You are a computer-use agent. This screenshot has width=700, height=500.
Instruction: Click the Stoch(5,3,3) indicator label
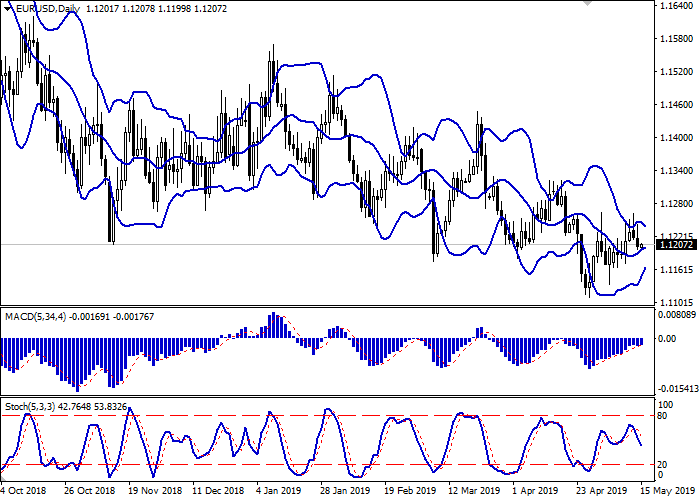30,407
